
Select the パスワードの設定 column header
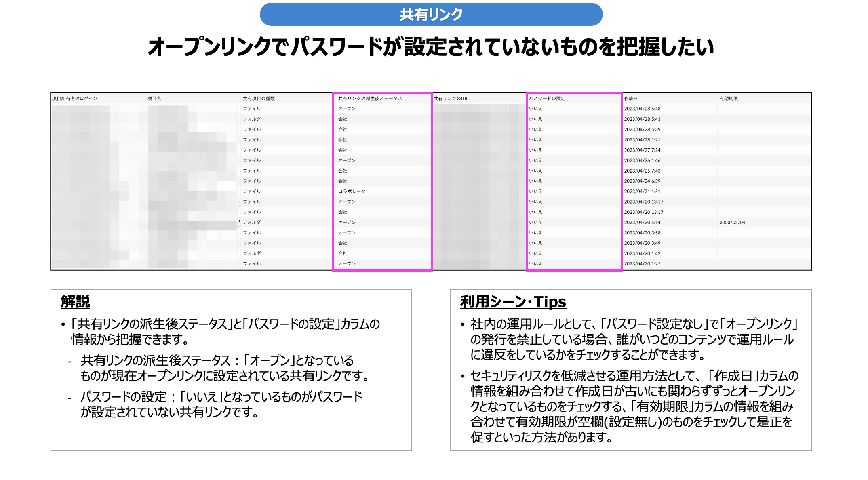coord(547,99)
